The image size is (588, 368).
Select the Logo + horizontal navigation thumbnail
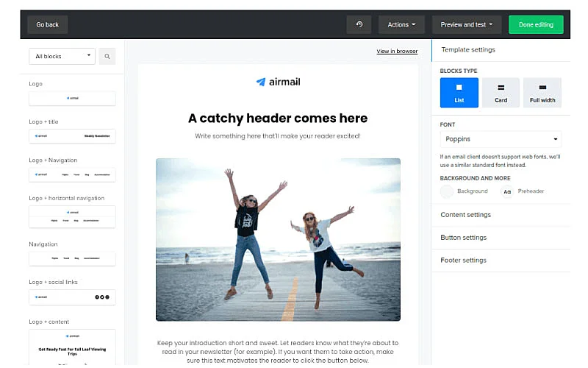[72, 216]
